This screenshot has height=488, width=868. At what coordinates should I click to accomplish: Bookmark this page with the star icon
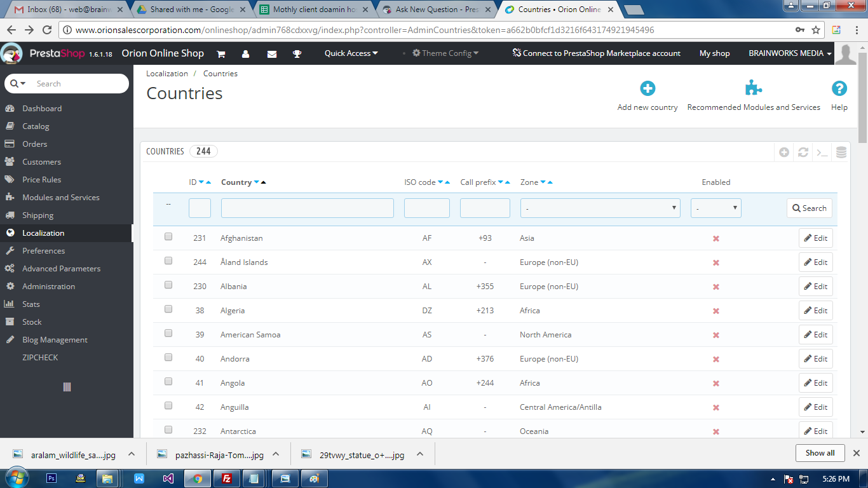pyautogui.click(x=816, y=30)
